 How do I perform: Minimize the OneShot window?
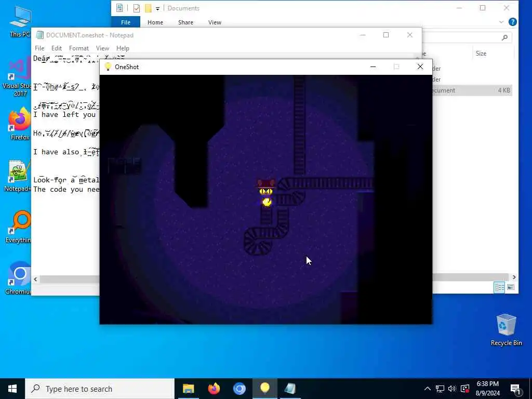click(373, 66)
